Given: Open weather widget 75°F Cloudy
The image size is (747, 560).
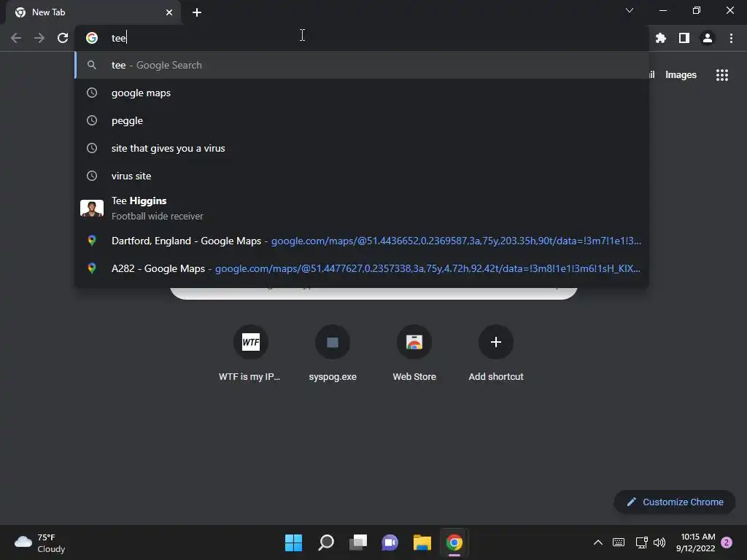Looking at the screenshot, I should point(40,542).
